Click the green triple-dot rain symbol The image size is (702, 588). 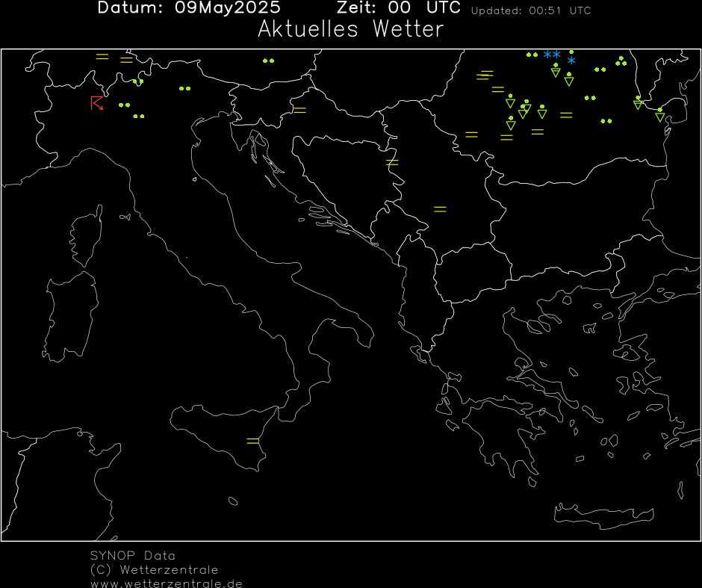621,61
